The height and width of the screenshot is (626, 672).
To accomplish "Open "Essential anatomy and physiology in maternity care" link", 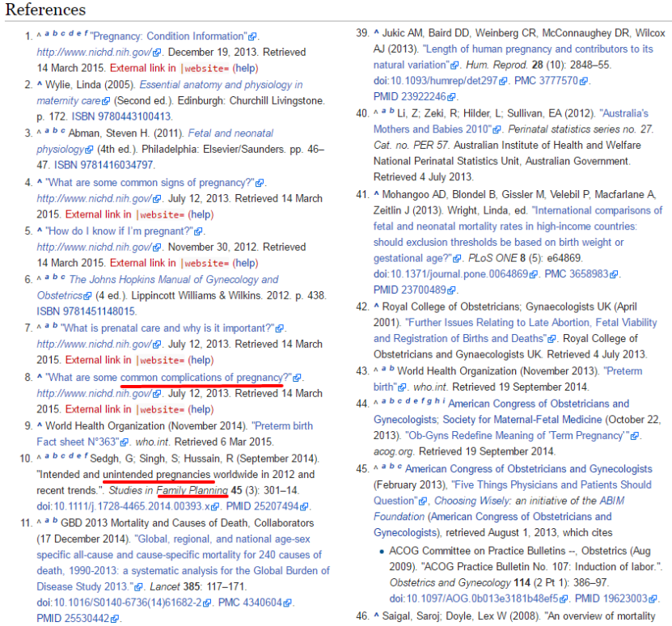I will [170, 93].
